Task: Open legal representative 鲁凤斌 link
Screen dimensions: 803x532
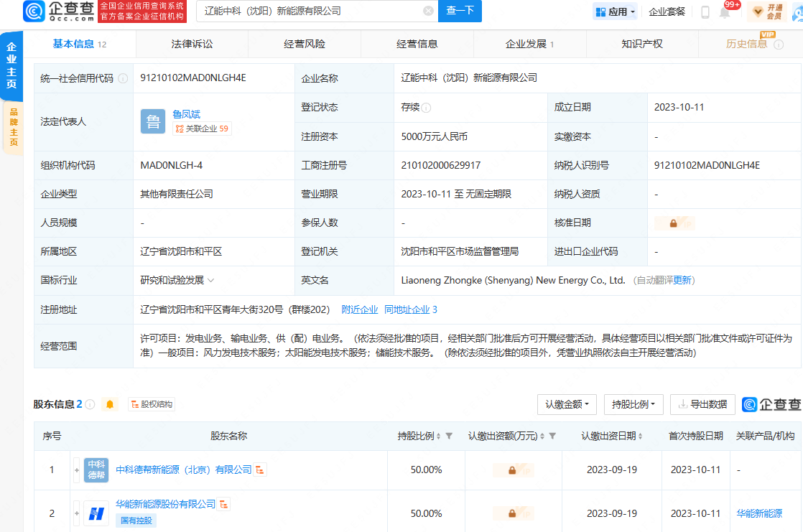Action: (186, 113)
